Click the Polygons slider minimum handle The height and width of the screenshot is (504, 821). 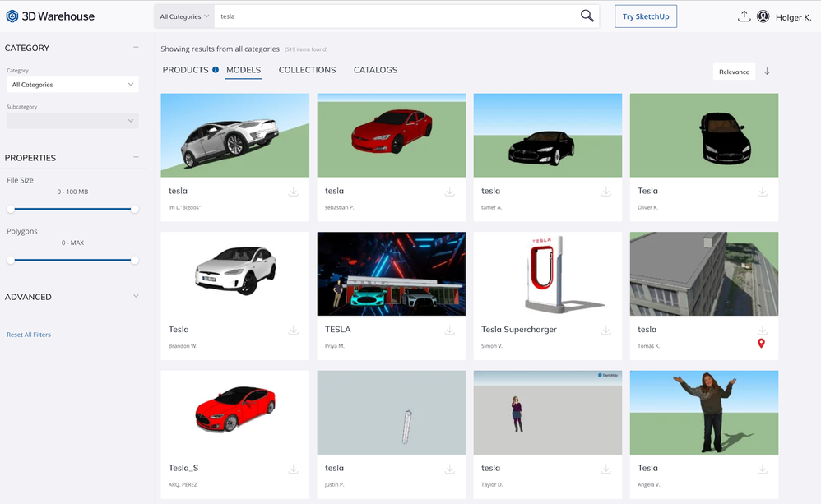11,260
